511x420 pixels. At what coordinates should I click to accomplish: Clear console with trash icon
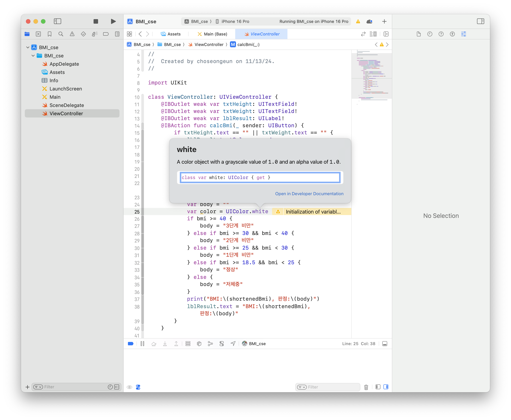[x=366, y=387]
